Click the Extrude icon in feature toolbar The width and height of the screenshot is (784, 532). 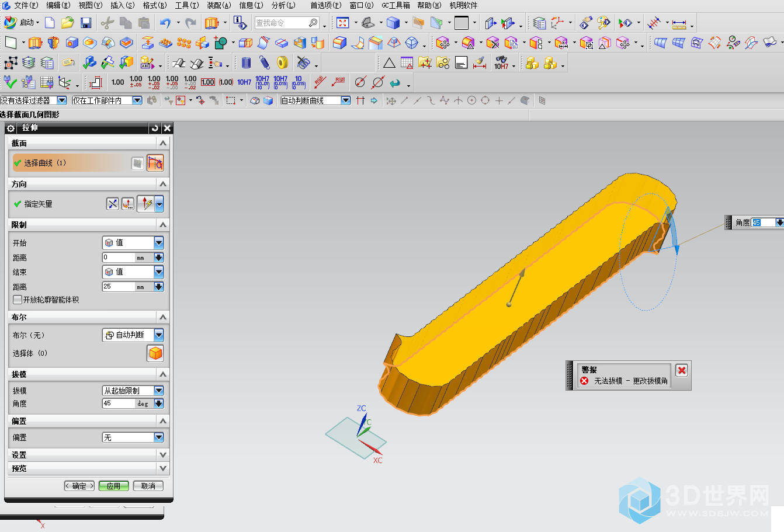pyautogui.click(x=35, y=43)
